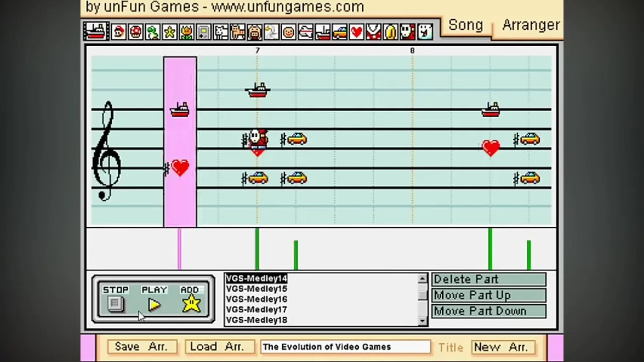Choose the baby face instrument icon

tap(289, 32)
